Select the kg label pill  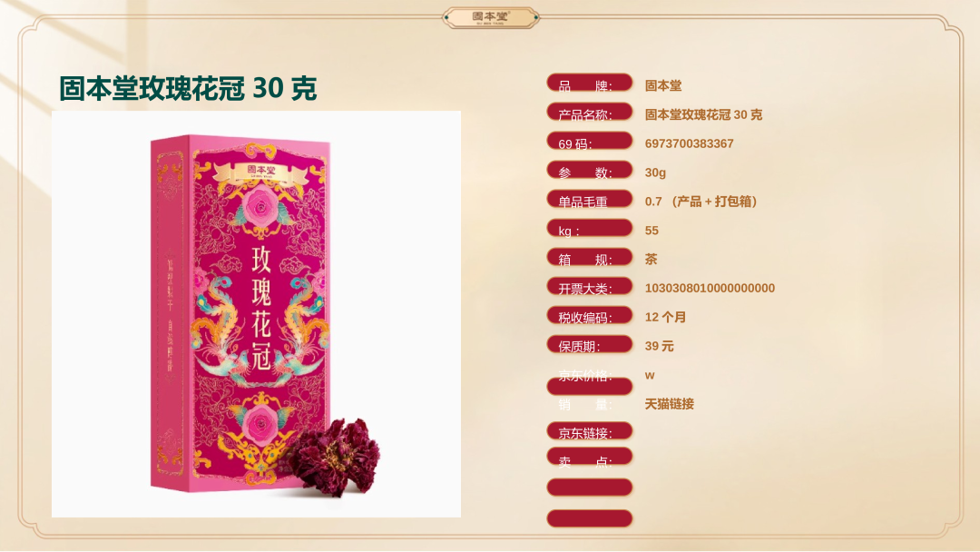pyautogui.click(x=590, y=228)
